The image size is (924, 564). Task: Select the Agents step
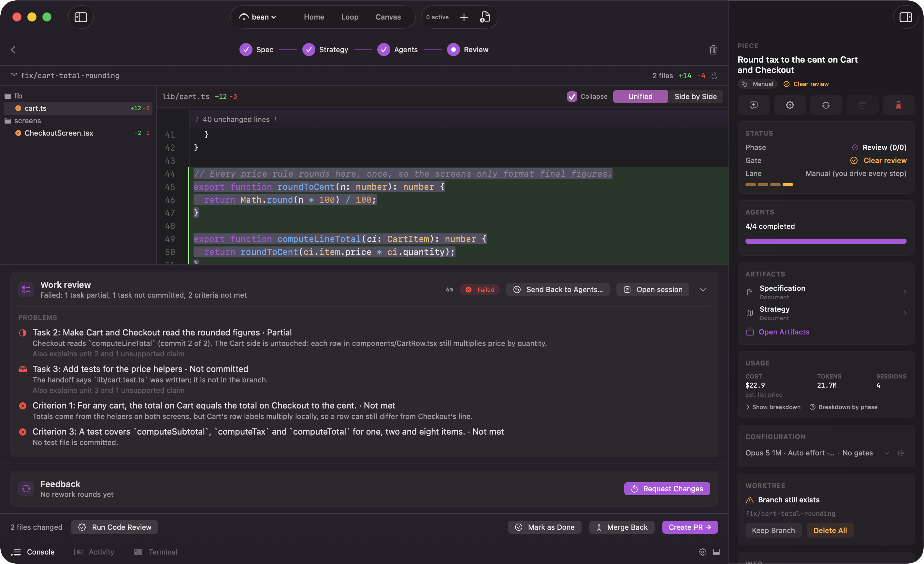(x=397, y=50)
